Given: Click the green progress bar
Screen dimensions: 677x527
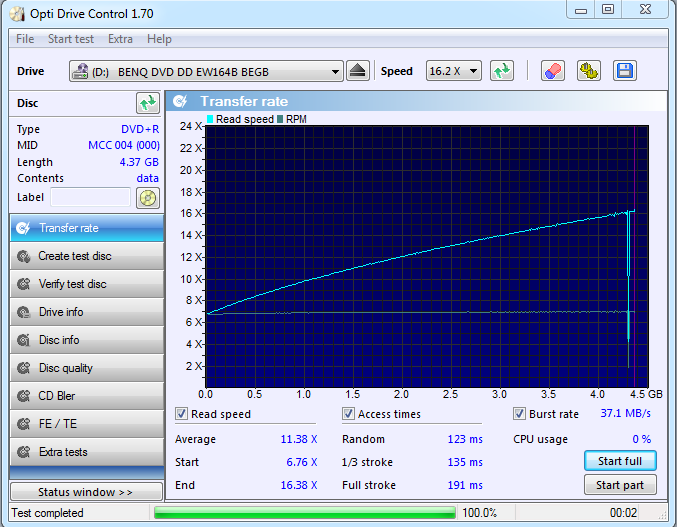Looking at the screenshot, I should (305, 513).
